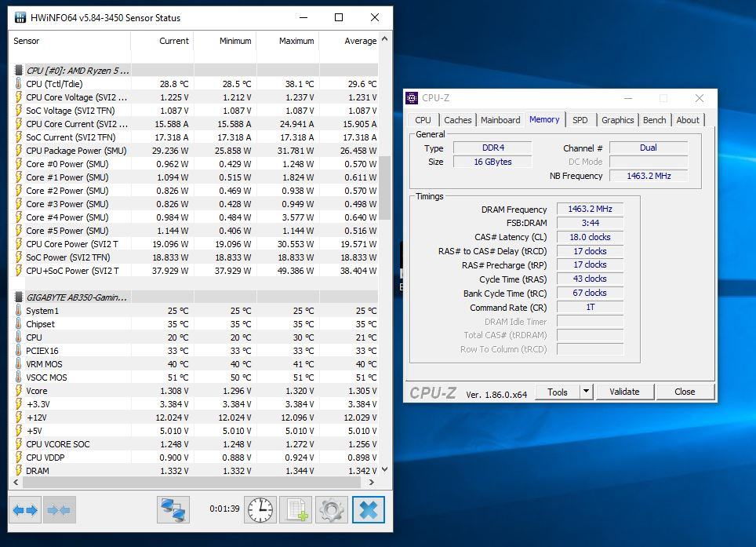756x547 pixels.
Task: Click the thermometer icon beside System1
Action: pos(18,311)
